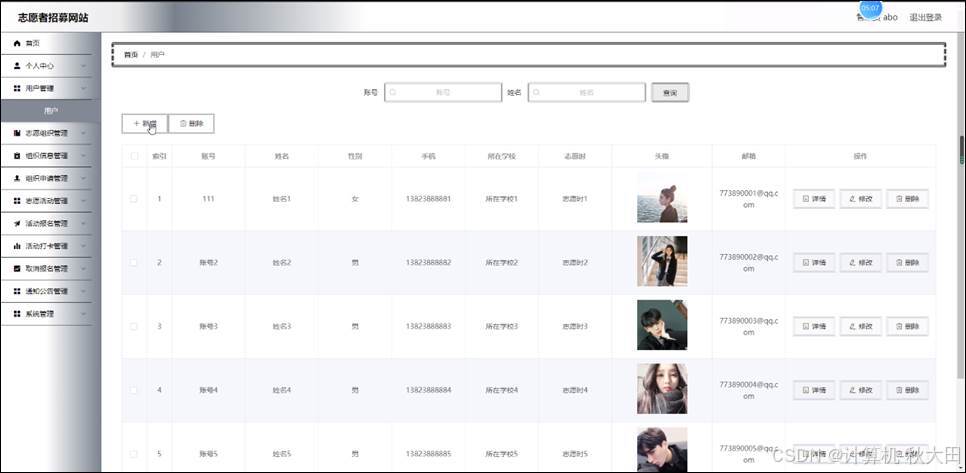Click the paper-plane icon beside 活动报名管理

[17, 224]
